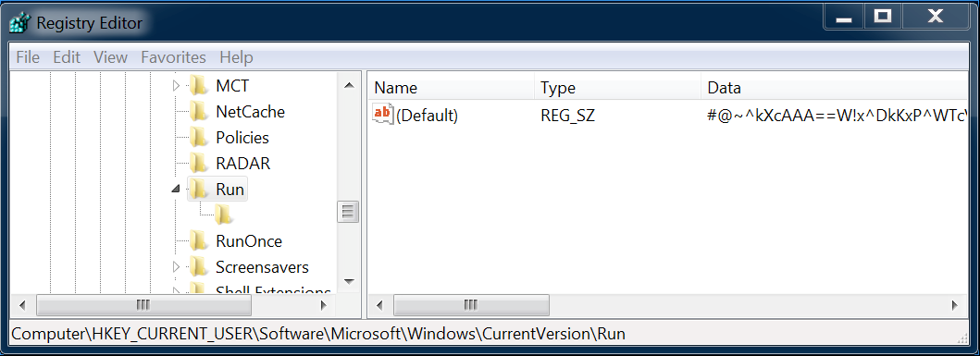Select the RADAR key label
This screenshot has width=980, height=356.
(x=242, y=164)
